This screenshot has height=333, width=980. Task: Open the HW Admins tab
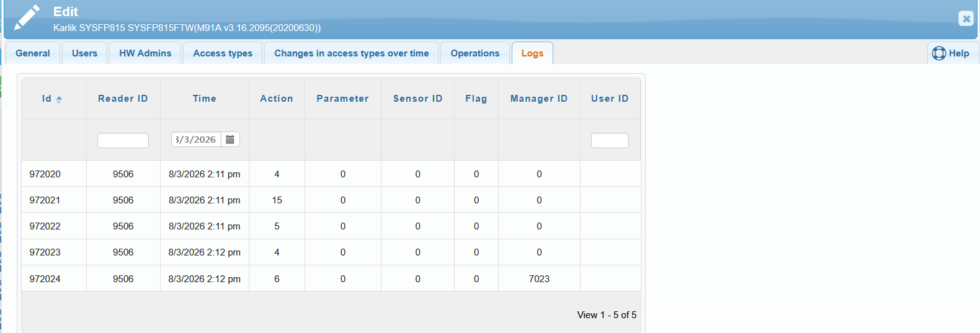[x=145, y=53]
